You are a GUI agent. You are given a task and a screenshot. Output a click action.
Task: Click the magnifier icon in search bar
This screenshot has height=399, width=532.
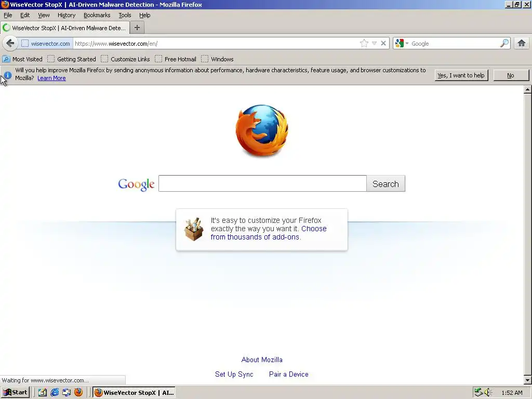504,44
